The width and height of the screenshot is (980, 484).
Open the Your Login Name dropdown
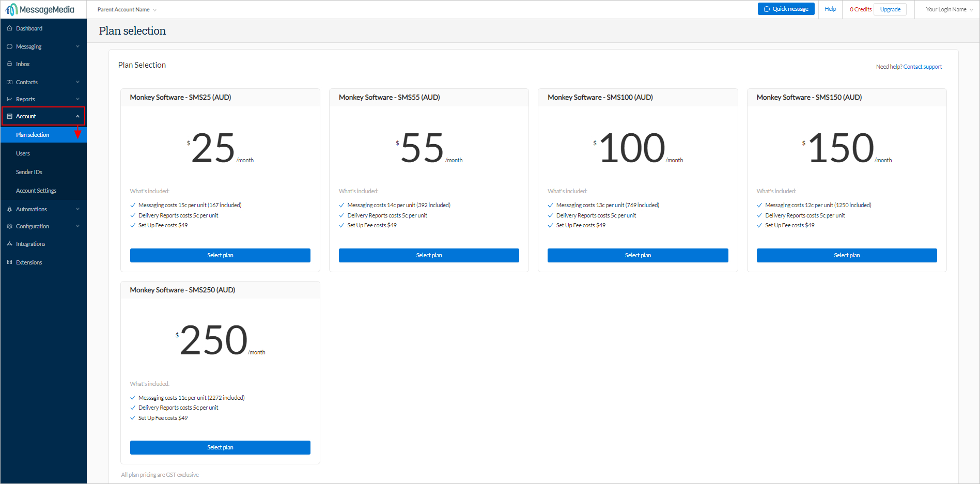pyautogui.click(x=950, y=9)
